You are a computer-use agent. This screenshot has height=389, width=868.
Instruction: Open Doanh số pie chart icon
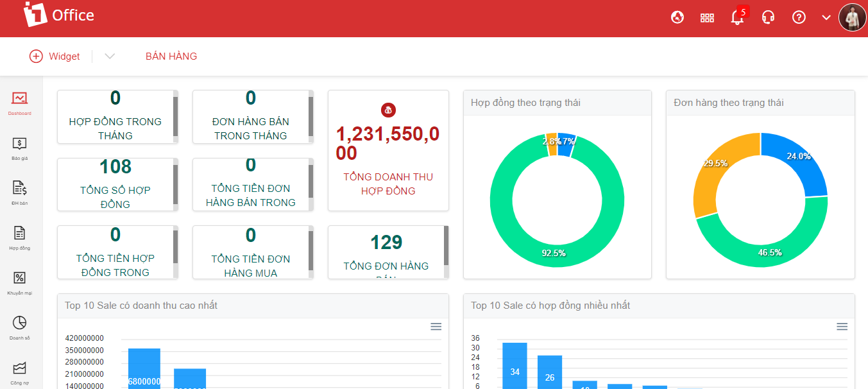pyautogui.click(x=19, y=323)
